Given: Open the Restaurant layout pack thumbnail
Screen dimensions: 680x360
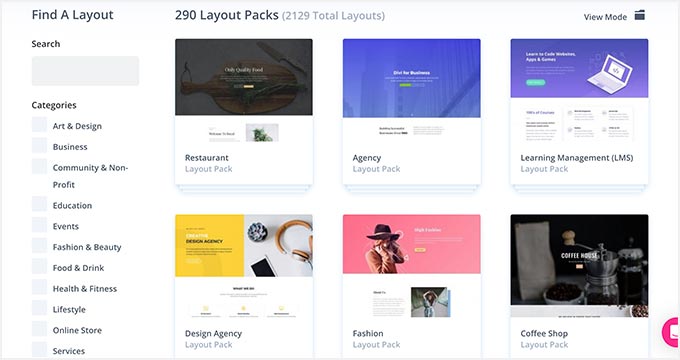Looking at the screenshot, I should (x=244, y=91).
